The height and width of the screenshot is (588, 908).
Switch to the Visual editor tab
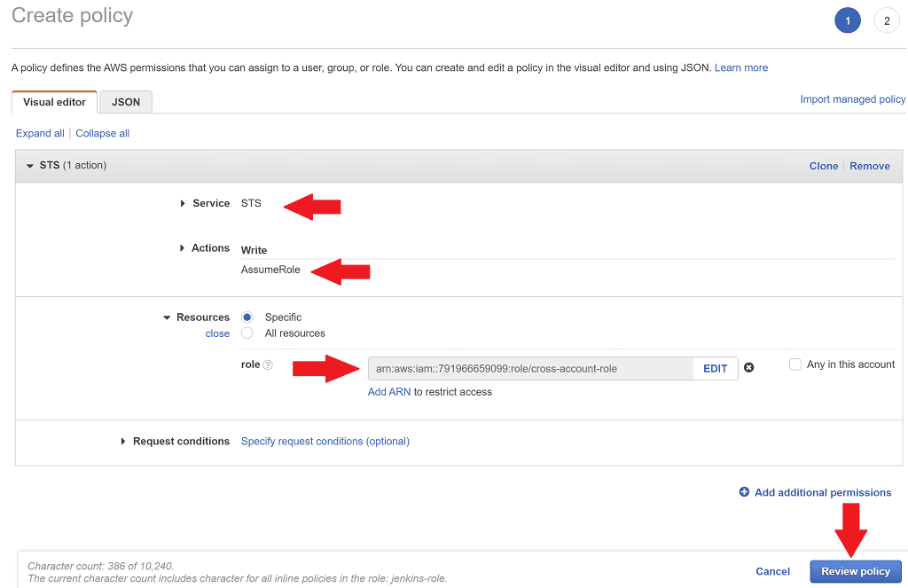(53, 102)
